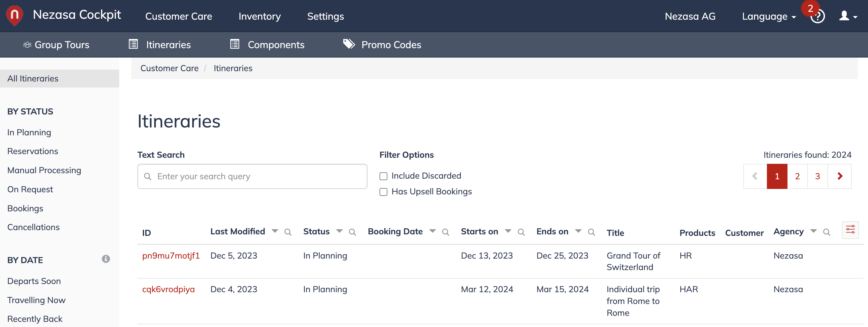Open the user account icon menu

coord(848,16)
